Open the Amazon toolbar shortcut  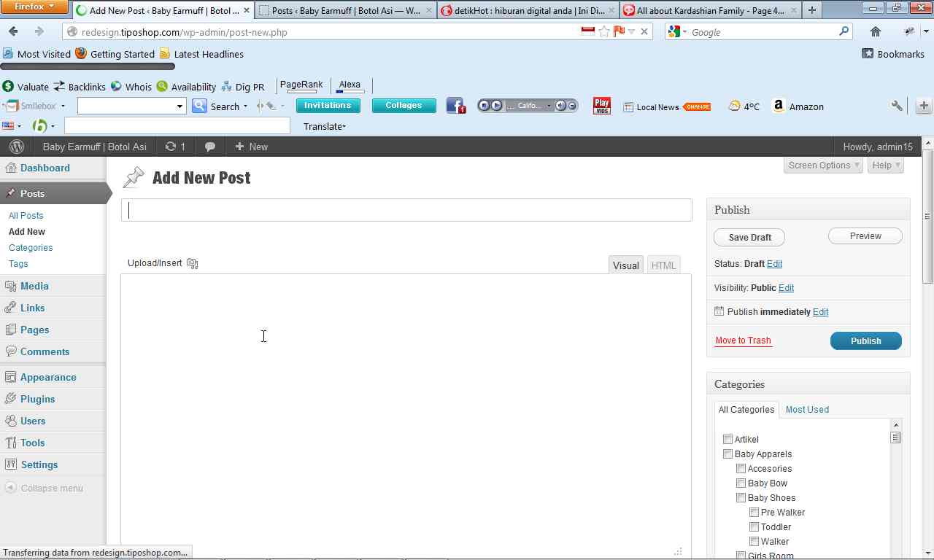click(x=798, y=106)
